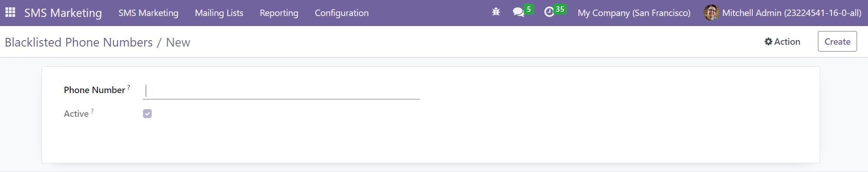This screenshot has width=868, height=172.
Task: Click the Phone Number help question mark
Action: pos(129,87)
